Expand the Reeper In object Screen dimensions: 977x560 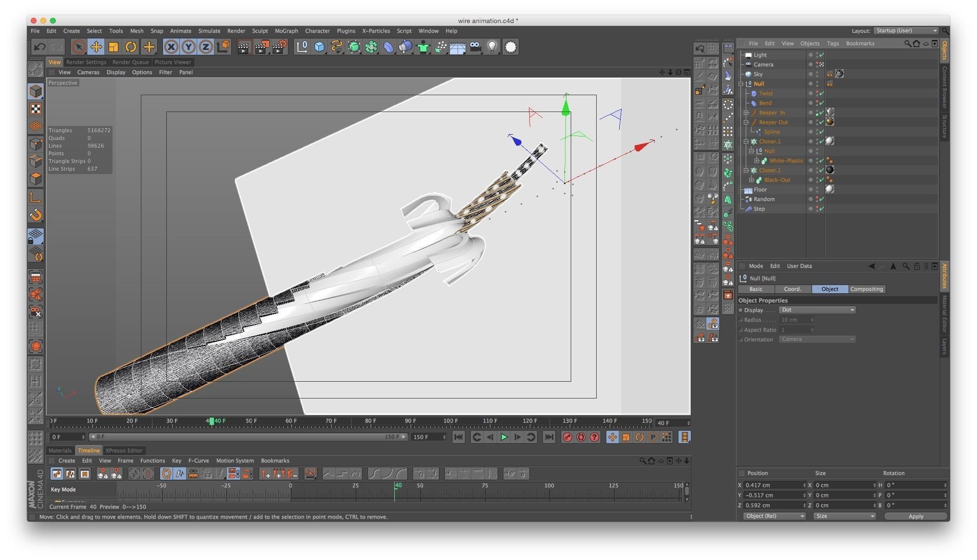(746, 112)
